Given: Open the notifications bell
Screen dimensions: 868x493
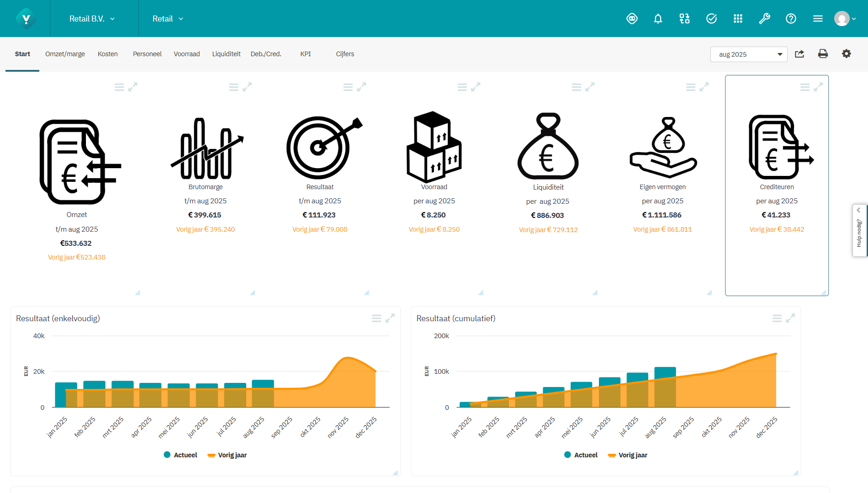Looking at the screenshot, I should (x=658, y=18).
